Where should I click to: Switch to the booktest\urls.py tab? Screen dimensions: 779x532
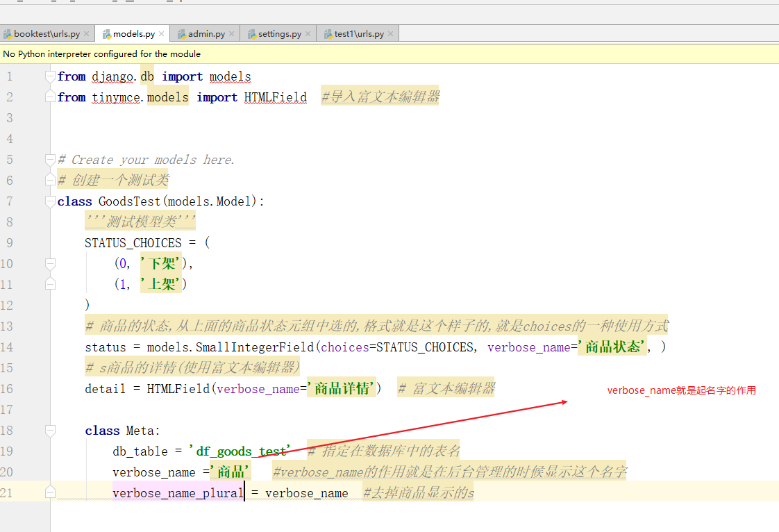(47, 34)
